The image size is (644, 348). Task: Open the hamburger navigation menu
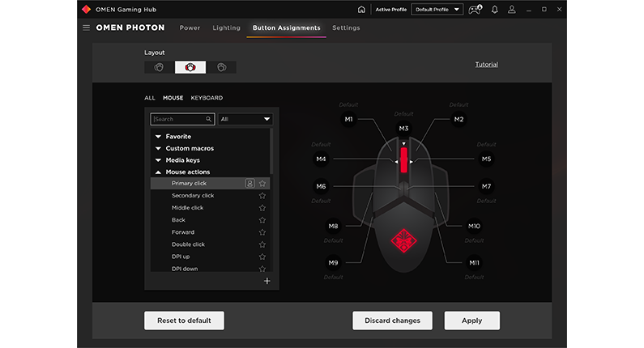point(86,28)
